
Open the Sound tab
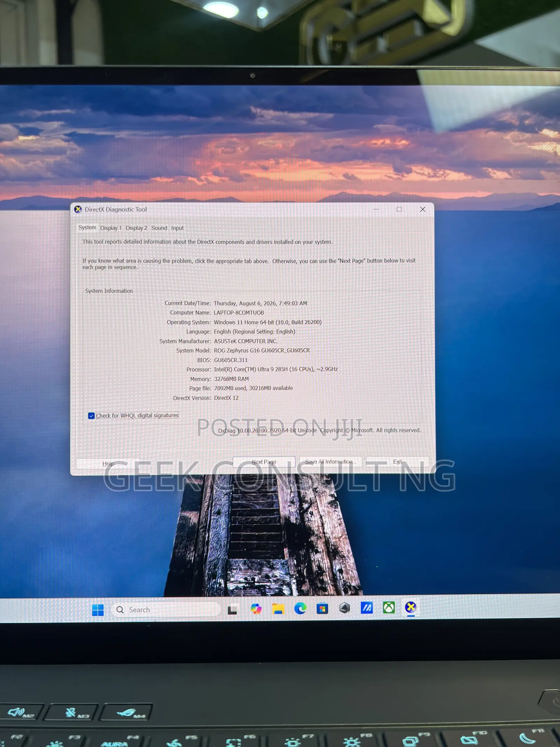click(x=159, y=228)
